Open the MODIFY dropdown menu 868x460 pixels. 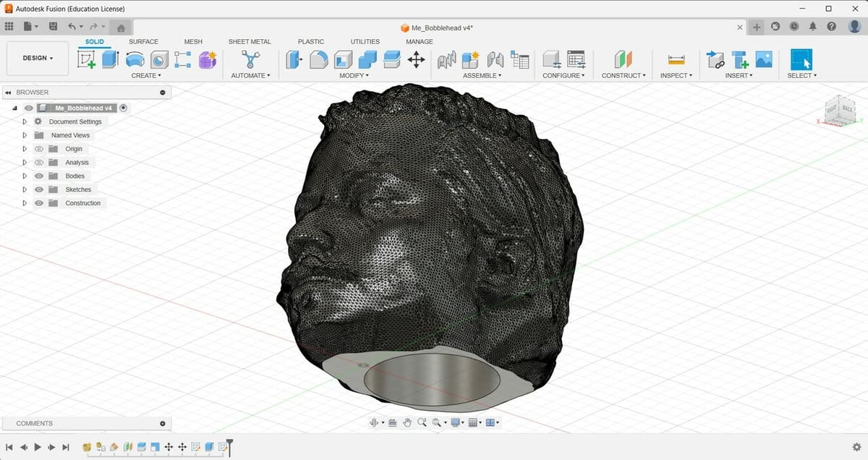click(x=354, y=75)
